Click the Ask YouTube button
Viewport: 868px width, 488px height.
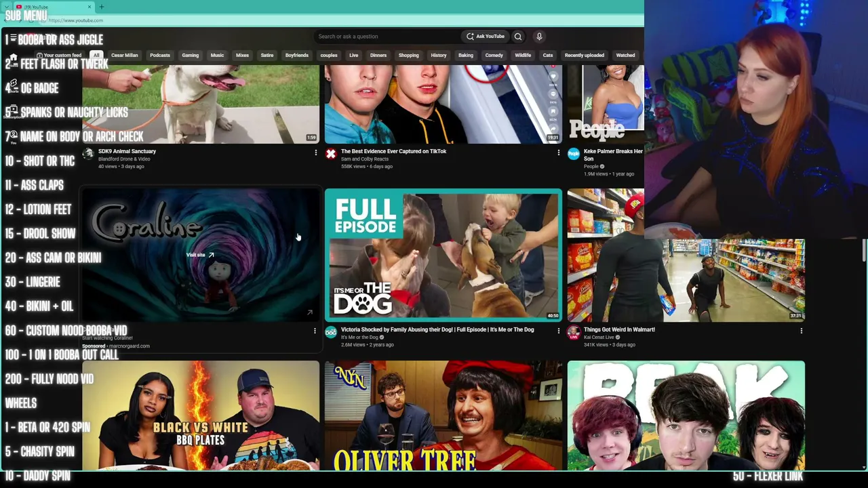485,37
